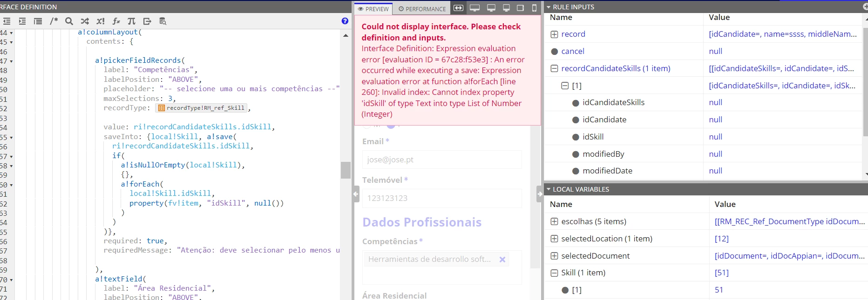868x300 pixels.
Task: Open the database query editor icon
Action: click(x=163, y=21)
